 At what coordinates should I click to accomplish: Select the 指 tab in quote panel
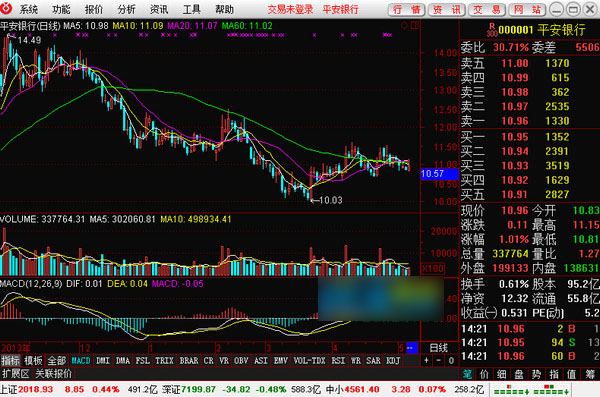coord(554,374)
